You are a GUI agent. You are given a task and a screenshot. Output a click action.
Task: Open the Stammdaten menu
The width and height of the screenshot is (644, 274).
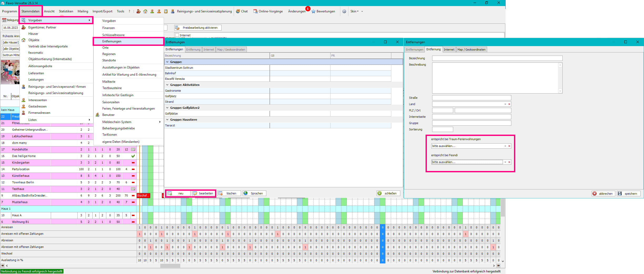tap(31, 11)
